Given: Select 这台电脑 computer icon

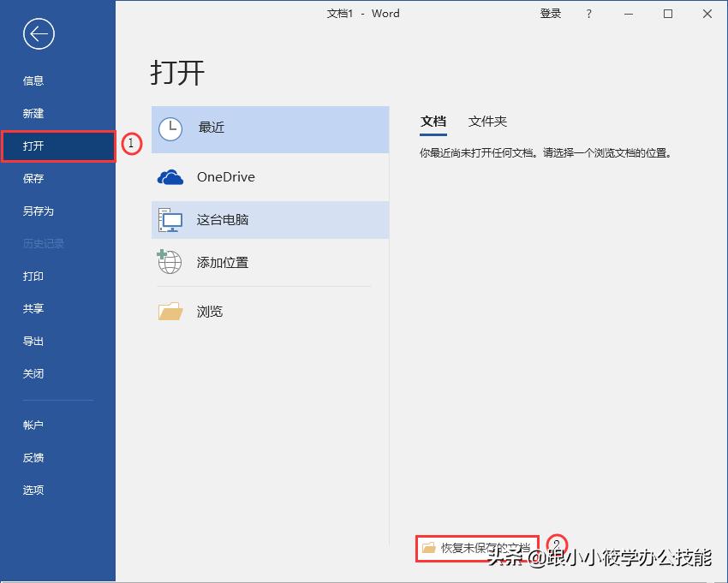Looking at the screenshot, I should pos(170,219).
